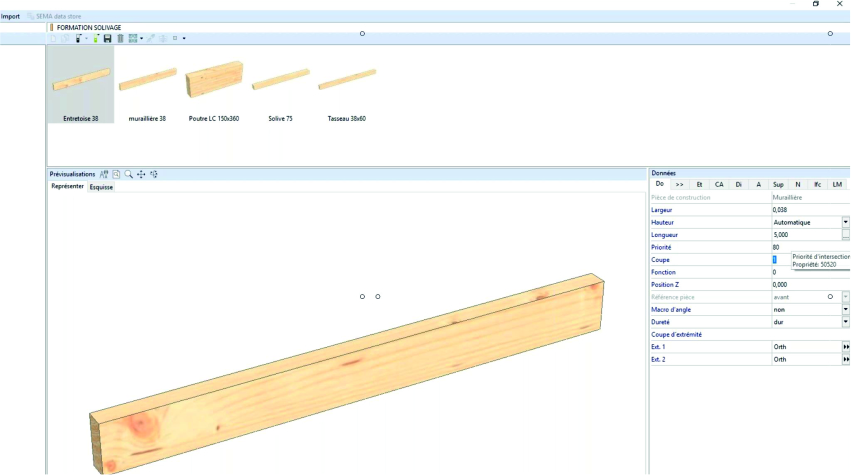Click the Import button
The image size is (851, 475).
pyautogui.click(x=10, y=17)
